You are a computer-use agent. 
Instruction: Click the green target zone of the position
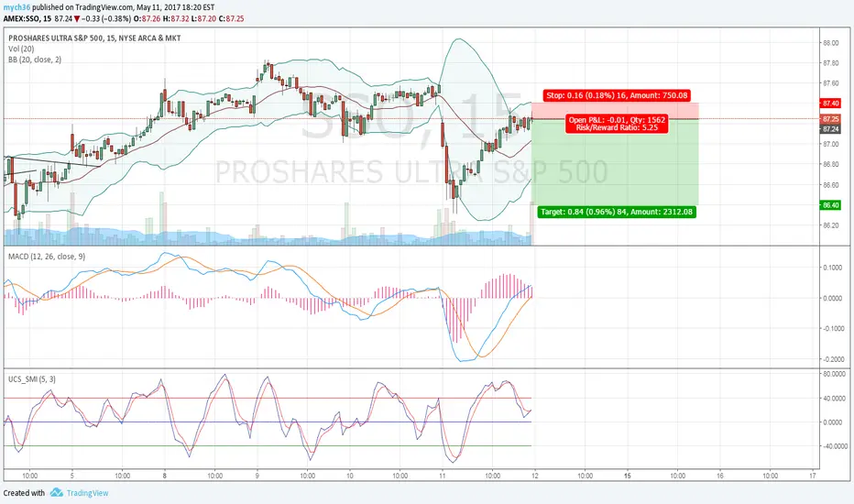point(614,163)
